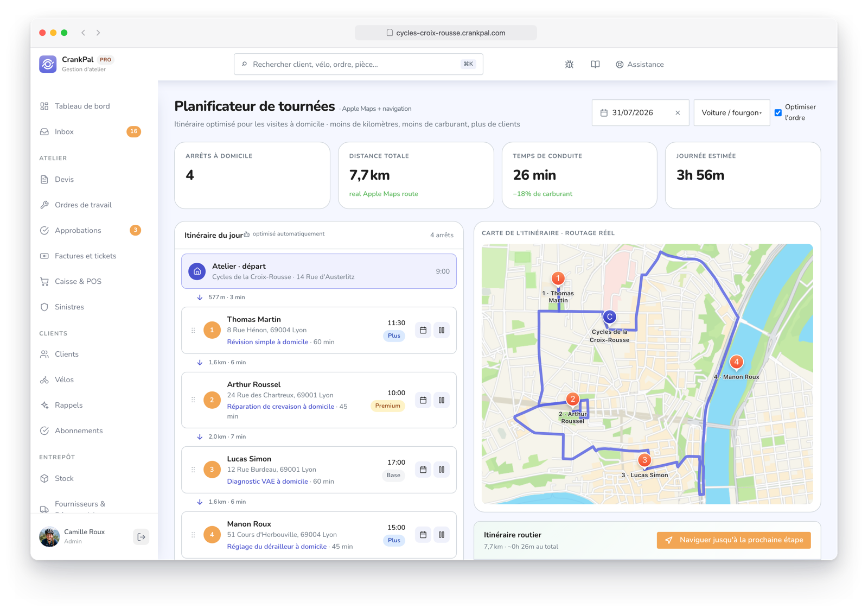Click the logout icon next to Camille Roux
Screen dimensions: 868x614
click(x=141, y=537)
